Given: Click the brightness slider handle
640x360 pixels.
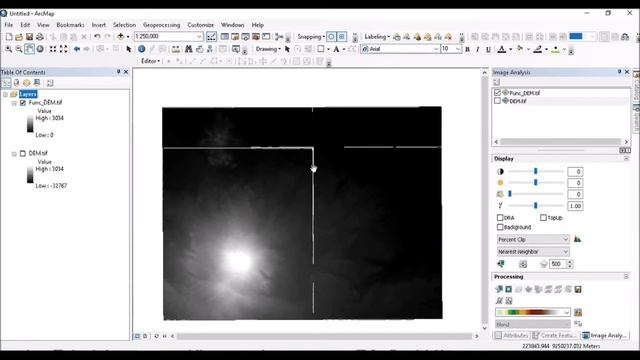Looking at the screenshot, I should [x=536, y=182].
